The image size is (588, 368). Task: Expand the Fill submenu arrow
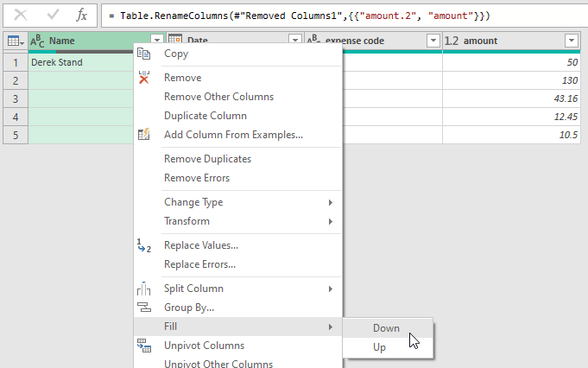point(331,327)
